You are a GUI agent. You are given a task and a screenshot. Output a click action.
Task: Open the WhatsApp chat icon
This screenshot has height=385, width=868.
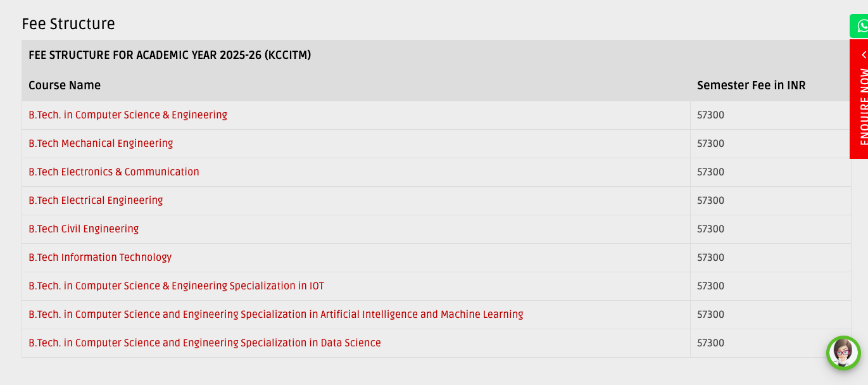pos(859,26)
